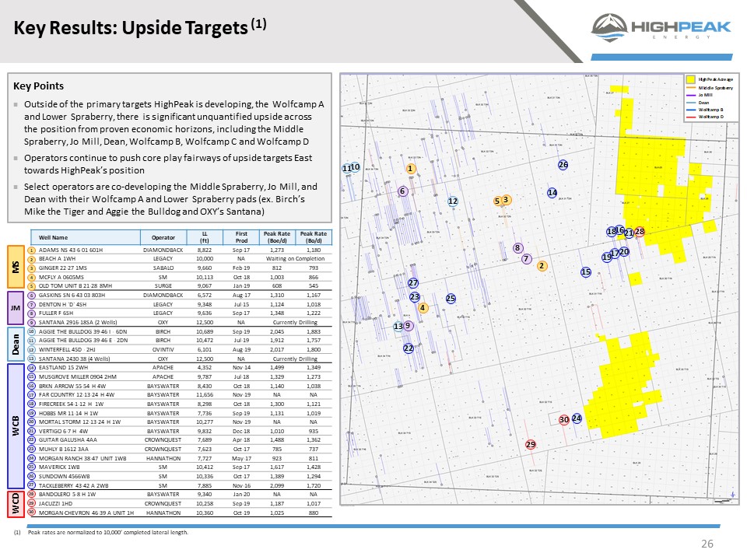Select red map marker 29
The image size is (747, 560).
point(531,445)
